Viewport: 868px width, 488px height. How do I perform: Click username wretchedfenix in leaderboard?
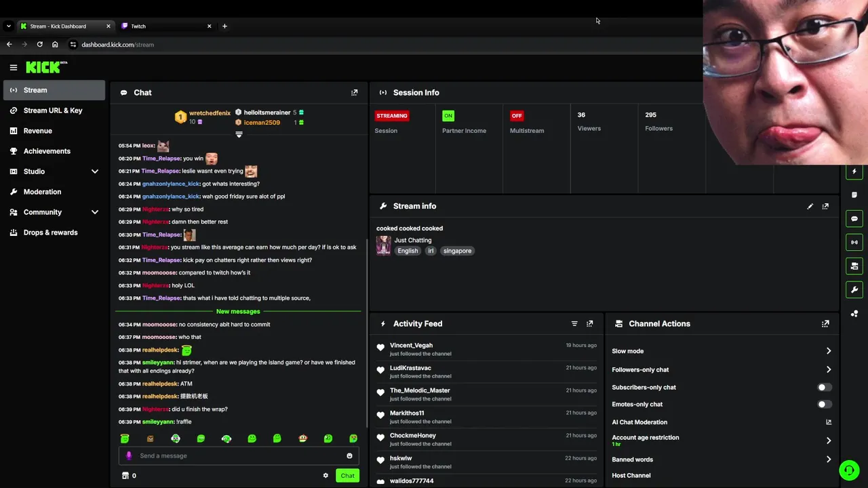coord(210,113)
